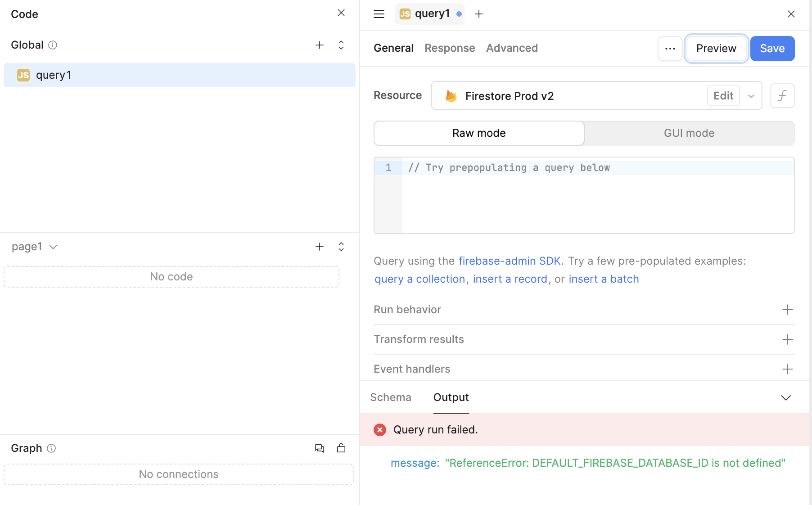Add new code to page1
The width and height of the screenshot is (812, 505).
(320, 247)
